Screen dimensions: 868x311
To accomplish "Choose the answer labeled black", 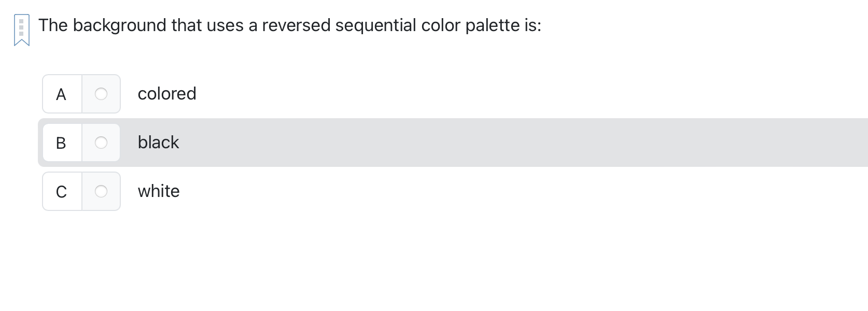I will click(x=158, y=143).
